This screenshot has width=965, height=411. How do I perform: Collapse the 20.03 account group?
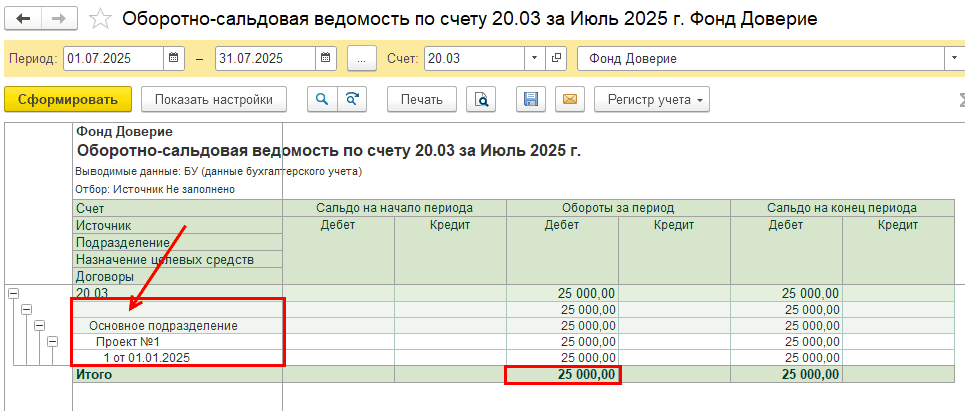(x=13, y=293)
